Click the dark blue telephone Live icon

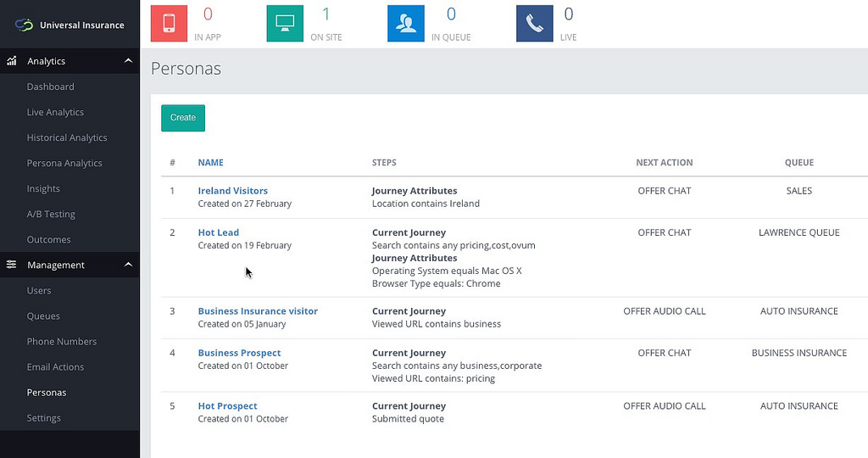tap(534, 23)
